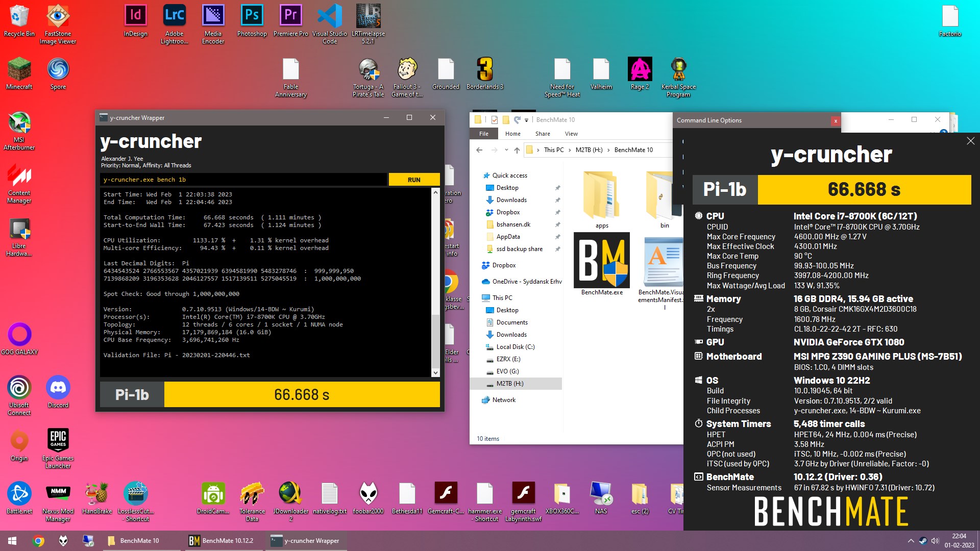Select the HandBrake desktop icon
This screenshot has width=980, height=551.
tap(97, 498)
